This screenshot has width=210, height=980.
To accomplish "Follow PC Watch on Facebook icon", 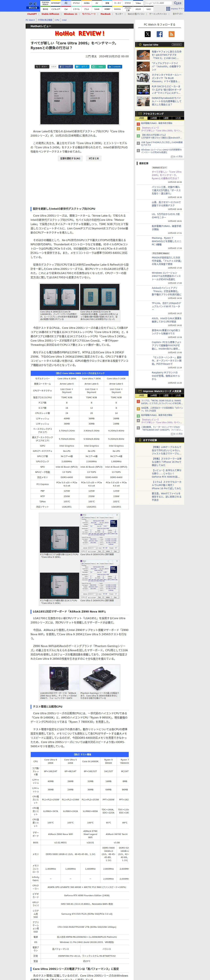I will click(160, 34).
